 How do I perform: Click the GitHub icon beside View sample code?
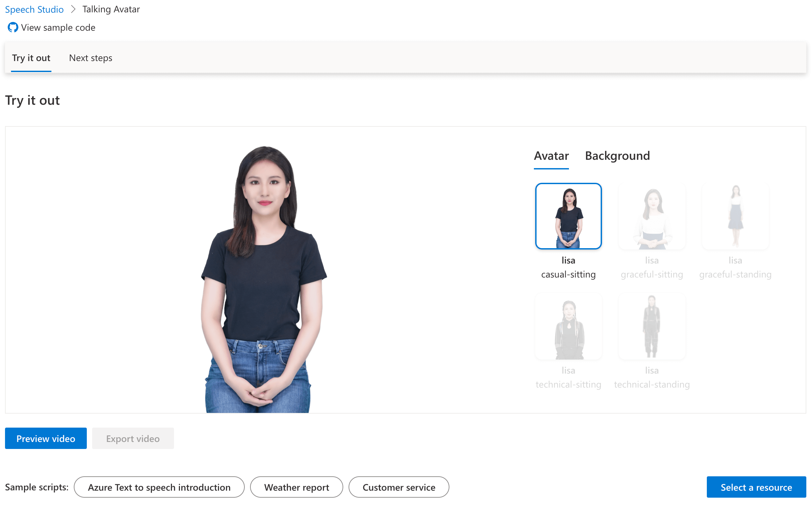click(12, 27)
